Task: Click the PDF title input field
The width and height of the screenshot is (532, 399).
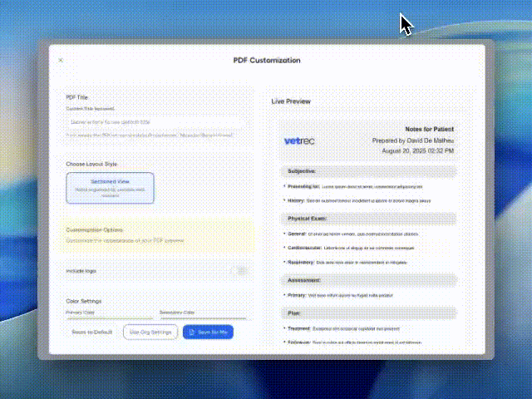Action: [x=155, y=122]
